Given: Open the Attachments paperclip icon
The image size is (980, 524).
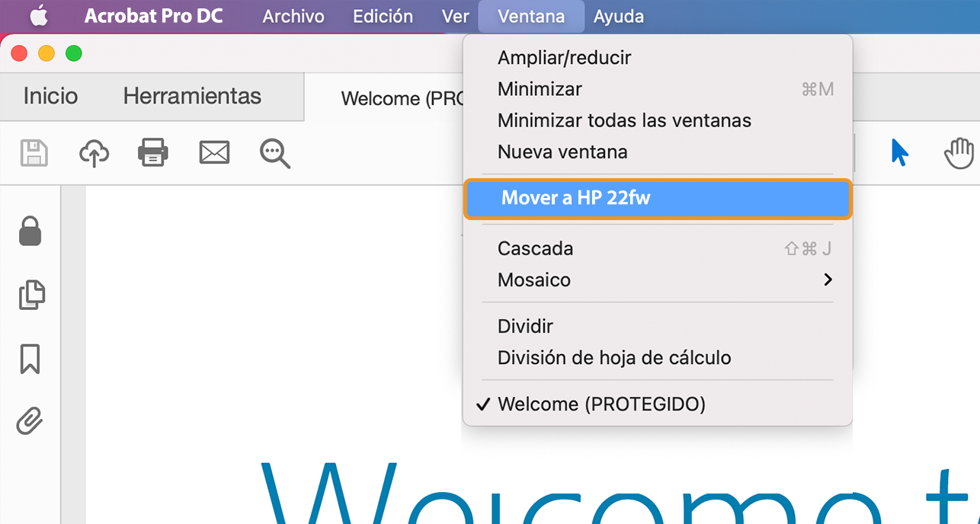Looking at the screenshot, I should (x=30, y=422).
